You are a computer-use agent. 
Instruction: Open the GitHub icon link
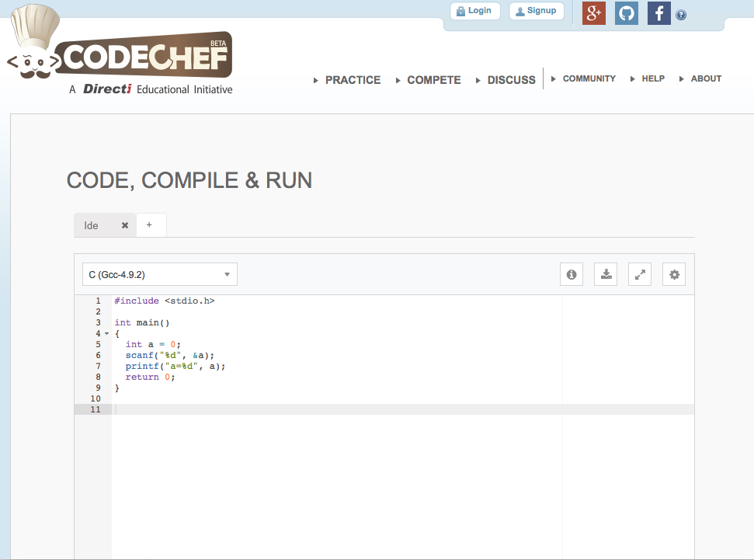coord(627,13)
